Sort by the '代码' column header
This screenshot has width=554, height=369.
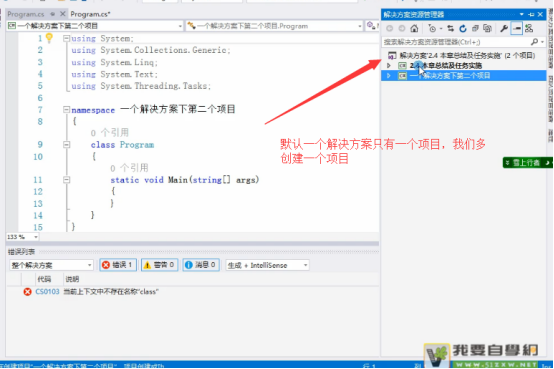coord(44,280)
